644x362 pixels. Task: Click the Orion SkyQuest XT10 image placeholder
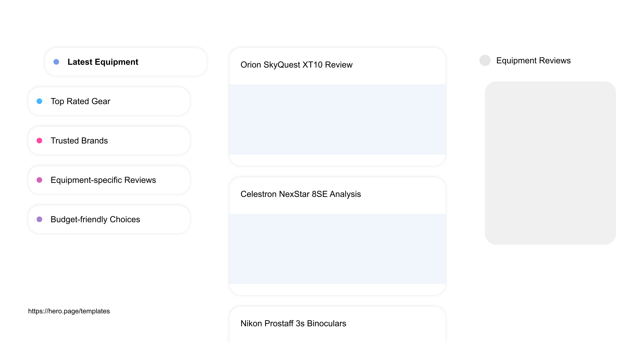(337, 119)
